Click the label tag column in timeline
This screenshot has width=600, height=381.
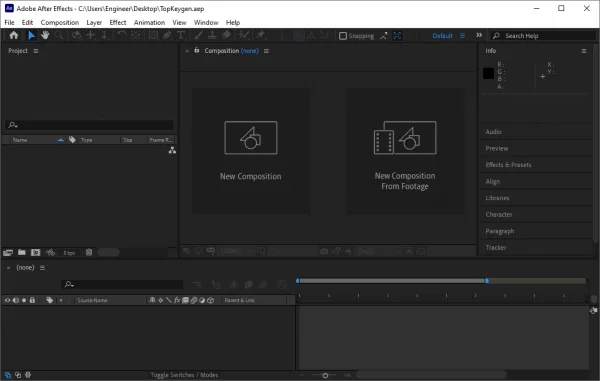pos(49,300)
